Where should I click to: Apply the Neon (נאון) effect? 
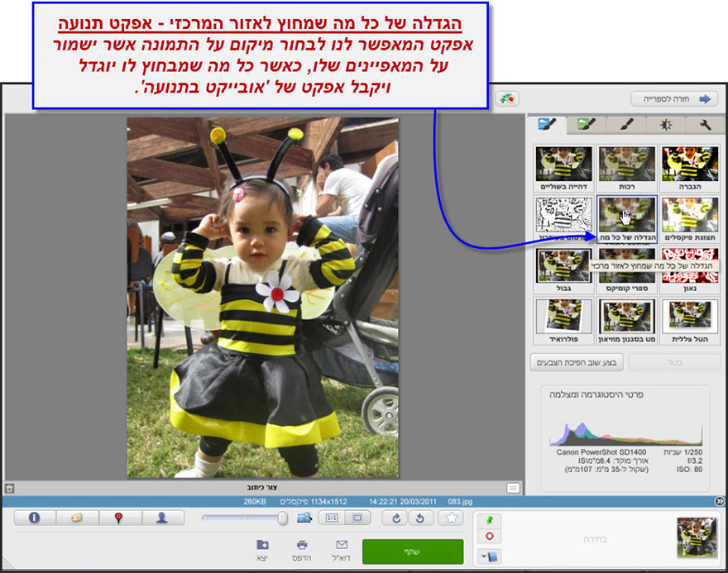(x=690, y=269)
